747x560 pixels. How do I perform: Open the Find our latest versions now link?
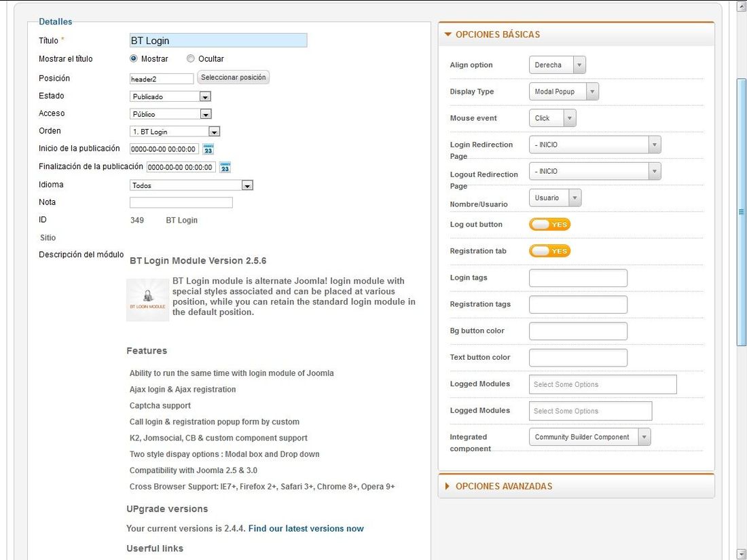tap(306, 529)
